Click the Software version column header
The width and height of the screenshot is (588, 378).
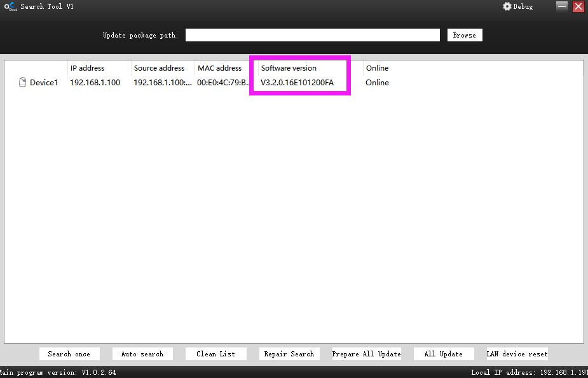click(289, 68)
